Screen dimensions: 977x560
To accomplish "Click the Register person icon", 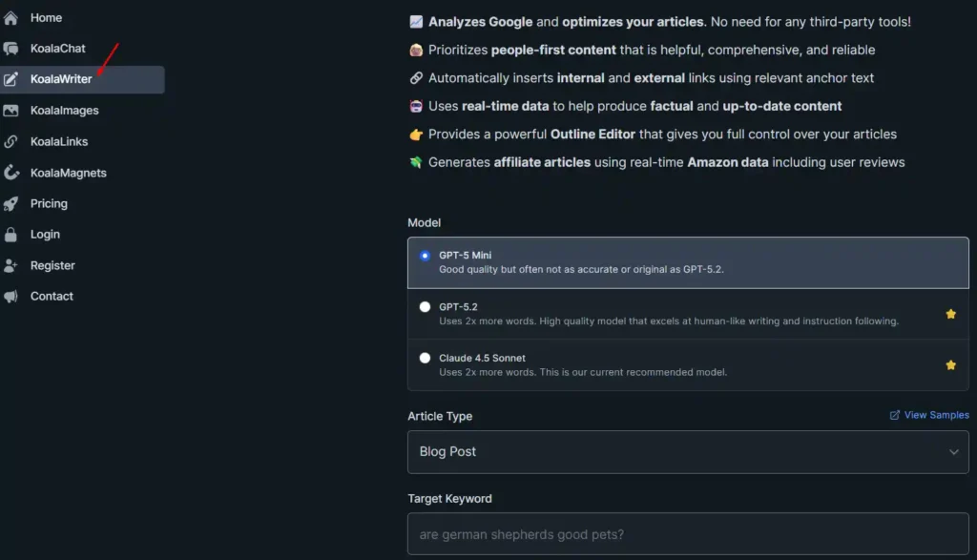I will point(13,265).
